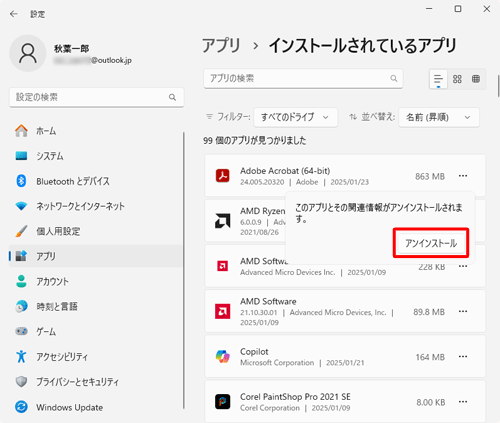The image size is (500, 423).
Task: Close the settings window
Action: (487, 9)
